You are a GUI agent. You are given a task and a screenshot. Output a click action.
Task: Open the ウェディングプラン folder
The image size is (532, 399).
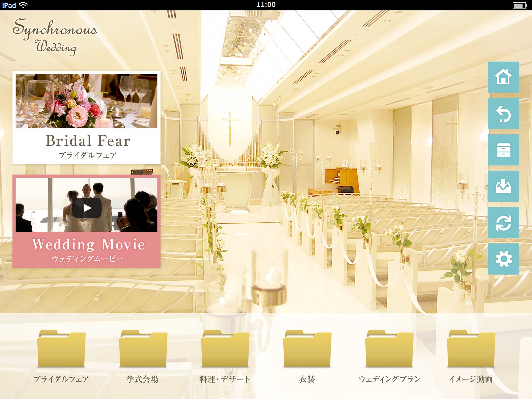(x=389, y=349)
